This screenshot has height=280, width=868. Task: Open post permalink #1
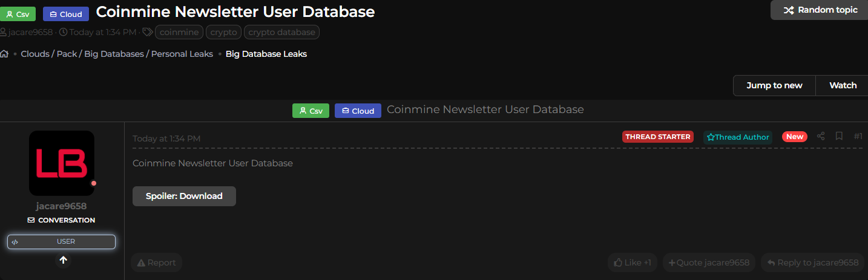click(858, 136)
